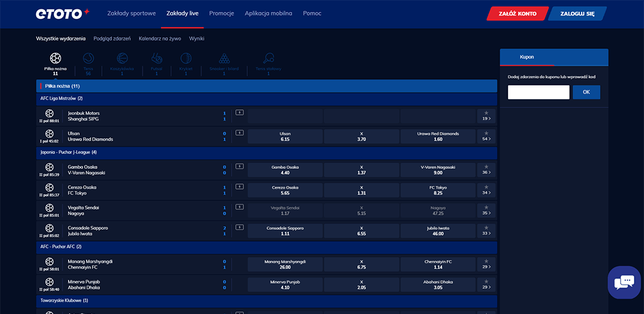This screenshot has height=314, width=644.
Task: Choose the Krykiet sport icon
Action: tap(186, 60)
